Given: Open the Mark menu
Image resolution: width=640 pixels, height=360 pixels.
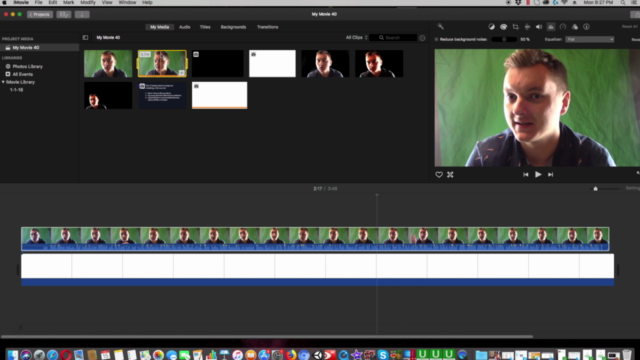Looking at the screenshot, I should pos(68,2).
